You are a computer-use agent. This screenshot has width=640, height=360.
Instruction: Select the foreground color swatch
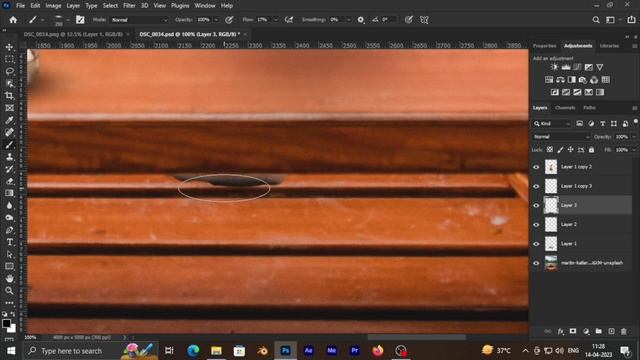[6, 324]
